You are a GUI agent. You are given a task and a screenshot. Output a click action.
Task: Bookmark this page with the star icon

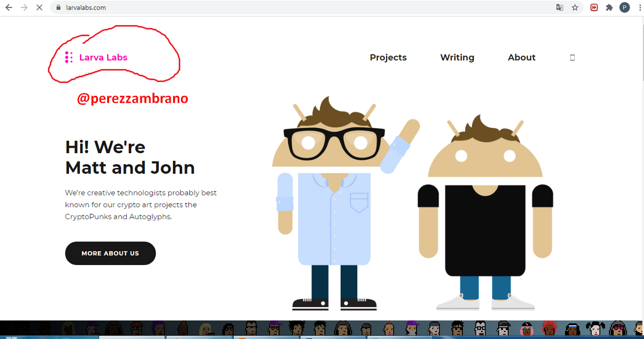coord(575,8)
